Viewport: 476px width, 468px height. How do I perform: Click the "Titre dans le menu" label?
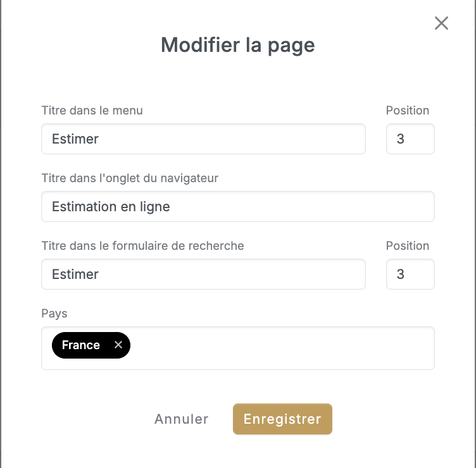(x=92, y=111)
